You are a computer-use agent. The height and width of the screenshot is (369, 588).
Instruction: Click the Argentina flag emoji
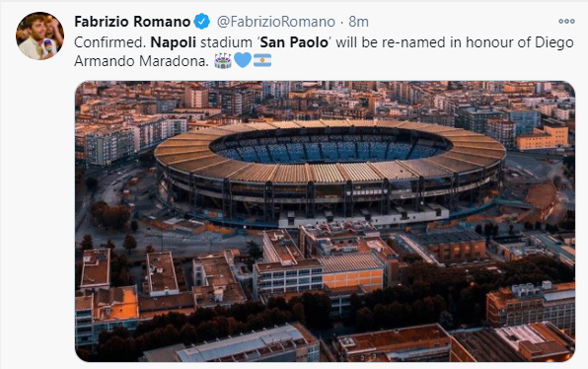262,60
